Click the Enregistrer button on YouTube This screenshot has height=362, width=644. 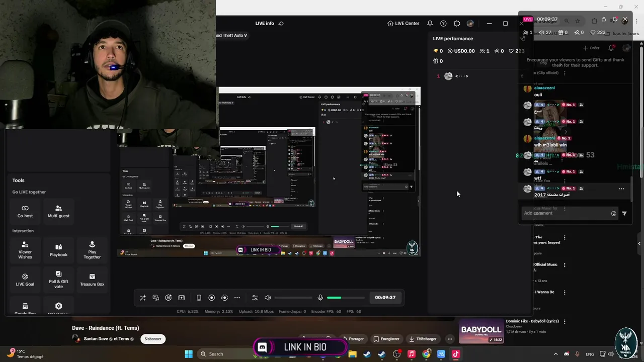point(386,339)
